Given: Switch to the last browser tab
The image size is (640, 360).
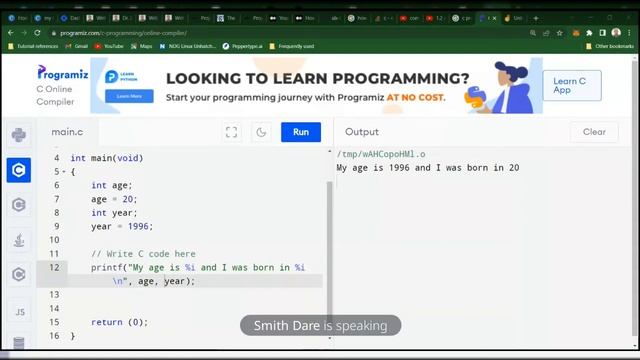Looking at the screenshot, I should [514, 18].
